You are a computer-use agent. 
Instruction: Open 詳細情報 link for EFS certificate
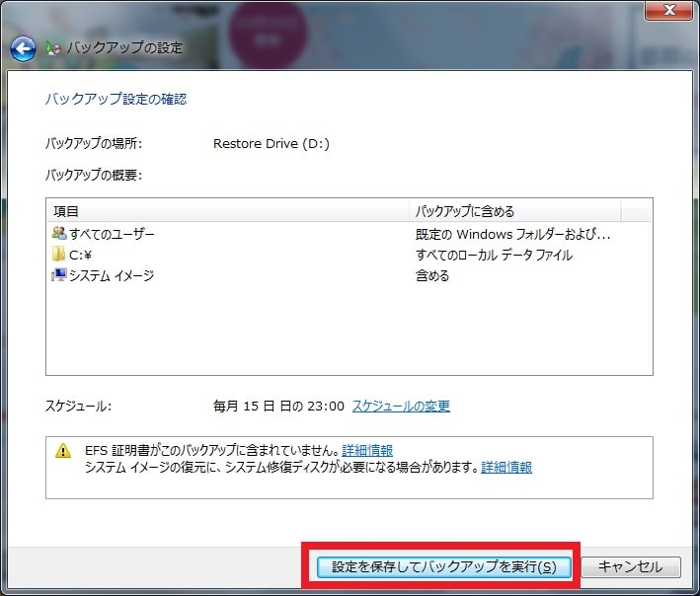coord(367,450)
